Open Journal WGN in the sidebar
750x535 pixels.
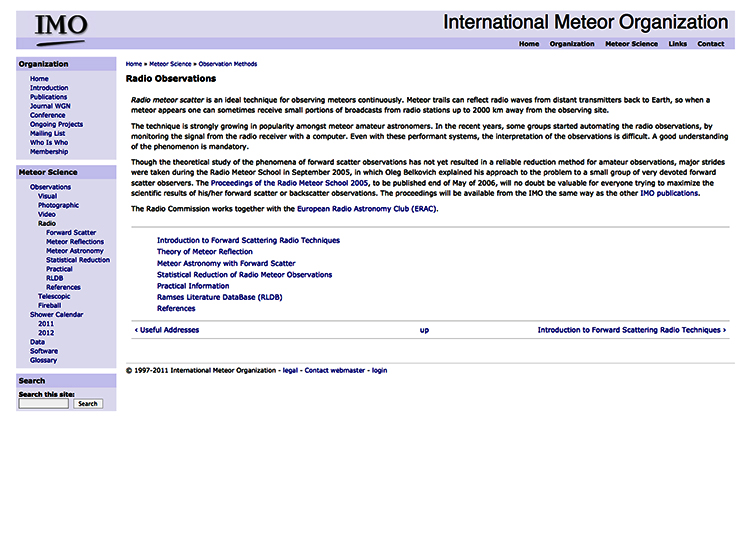[50, 106]
